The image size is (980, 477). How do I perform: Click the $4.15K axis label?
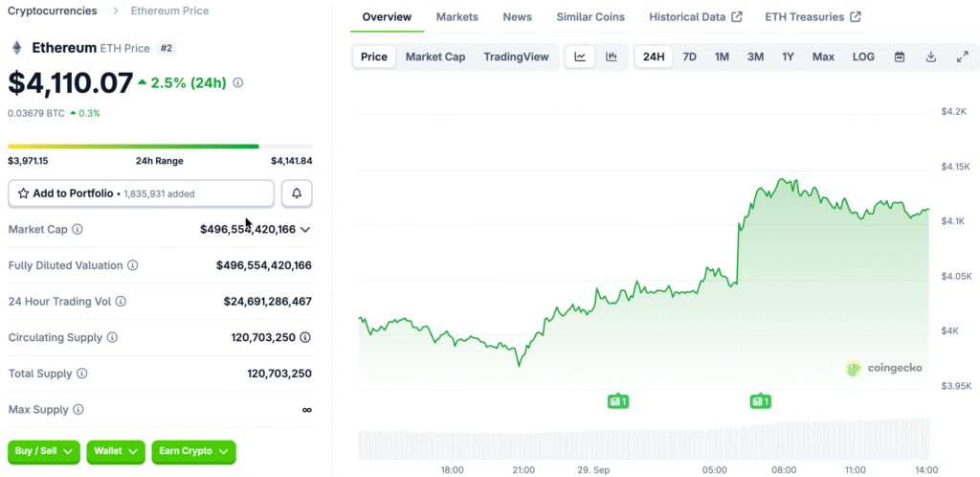point(955,167)
